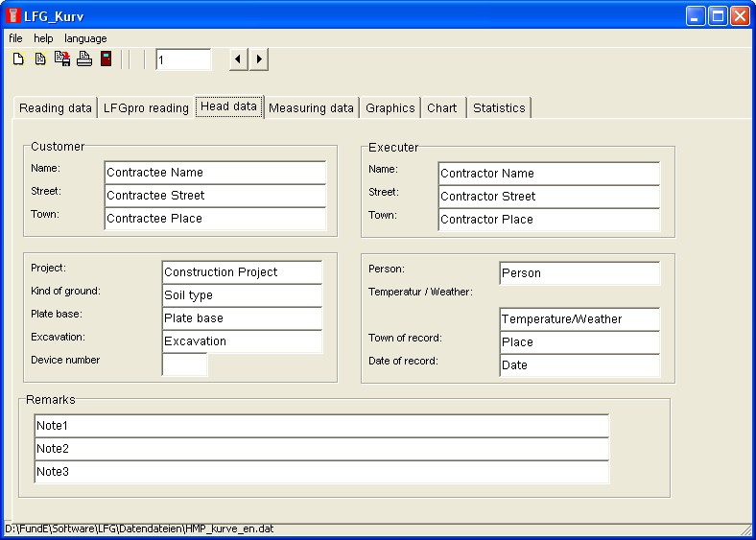Click the status bar file path HMP_kurve_en.dat

coord(139,528)
